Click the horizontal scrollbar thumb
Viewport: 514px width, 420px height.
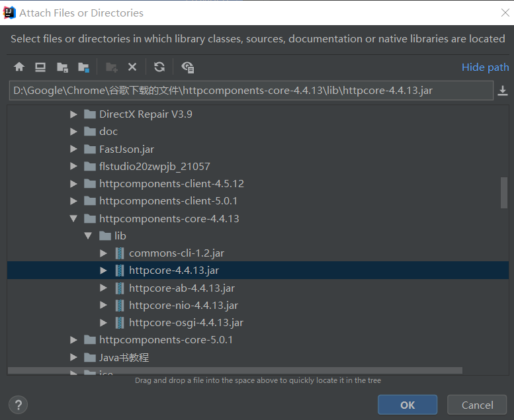[235, 370]
